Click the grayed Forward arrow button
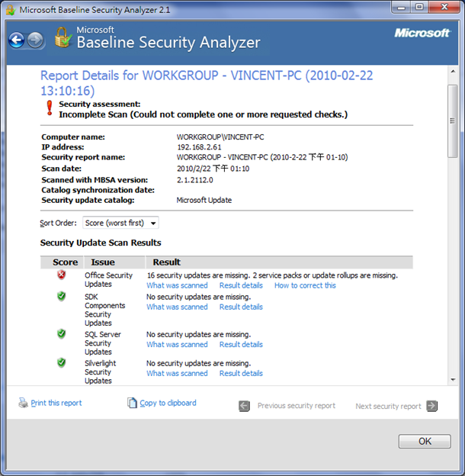This screenshot has height=476, width=465. (35, 40)
